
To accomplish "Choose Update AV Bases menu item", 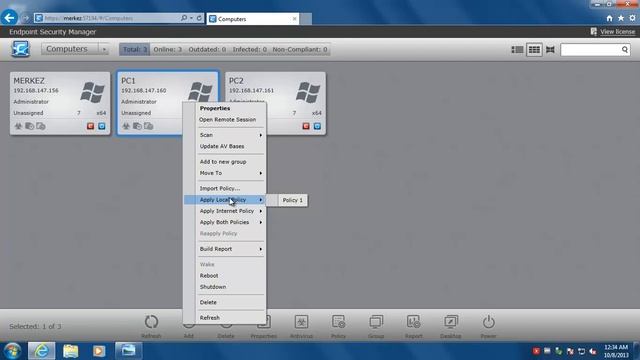I will [222, 146].
